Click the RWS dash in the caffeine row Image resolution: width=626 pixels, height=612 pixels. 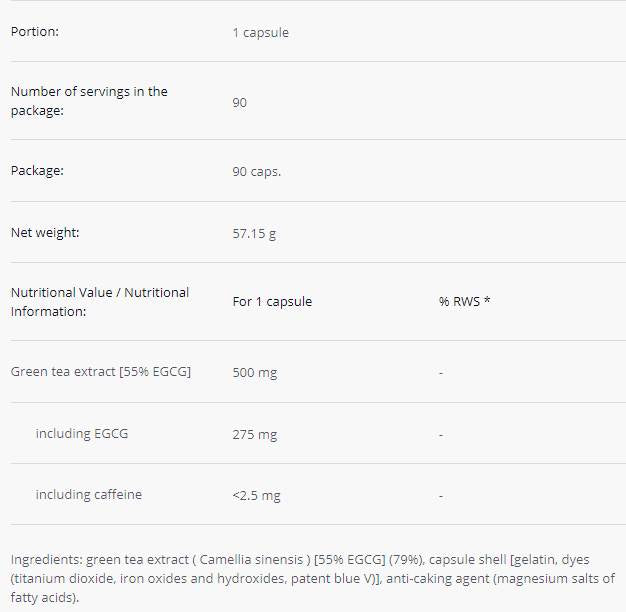tap(441, 496)
